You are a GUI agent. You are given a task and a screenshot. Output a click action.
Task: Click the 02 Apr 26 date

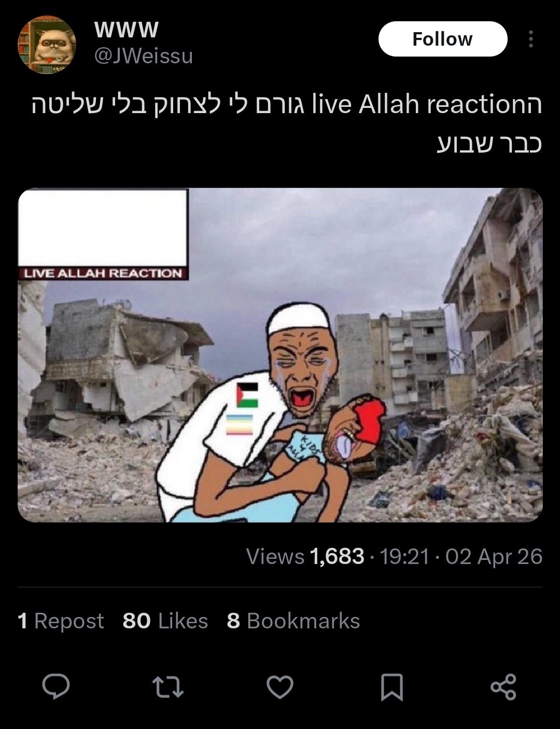click(494, 556)
